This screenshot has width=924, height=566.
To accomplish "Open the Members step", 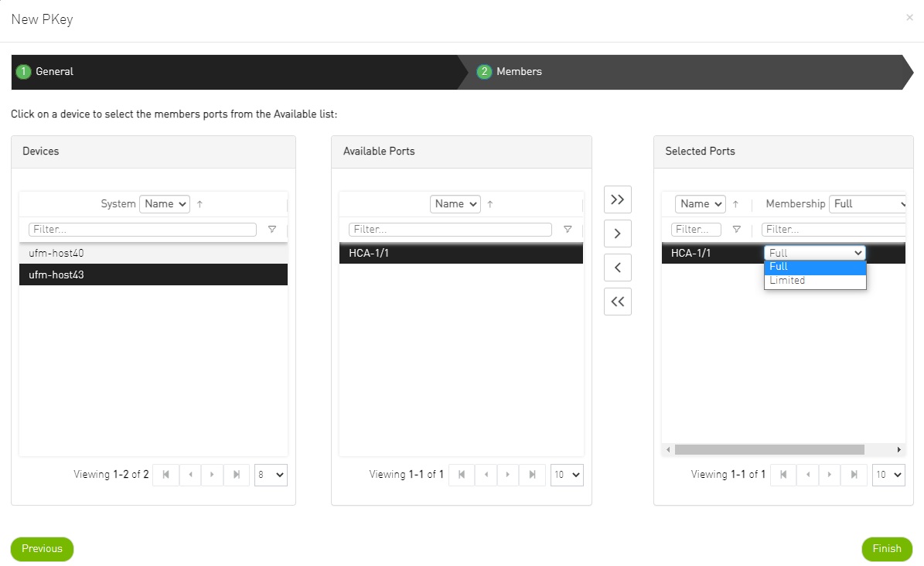I will pos(519,71).
